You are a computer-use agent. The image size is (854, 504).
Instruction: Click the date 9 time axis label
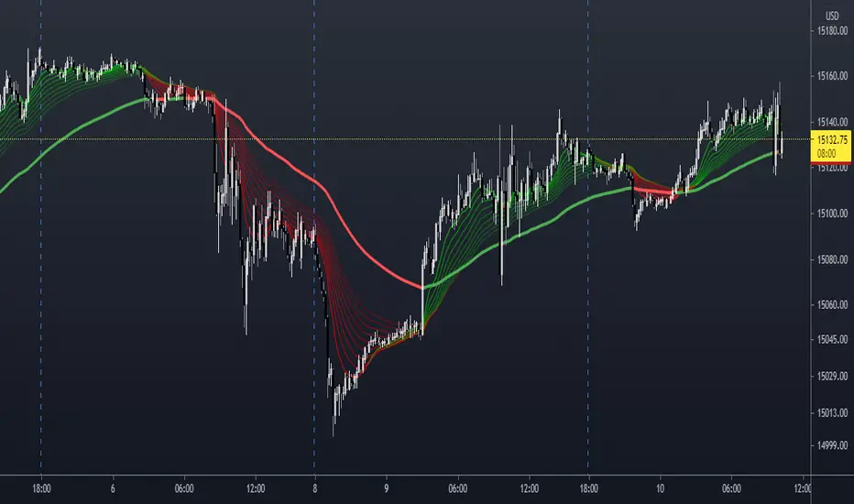coord(386,488)
